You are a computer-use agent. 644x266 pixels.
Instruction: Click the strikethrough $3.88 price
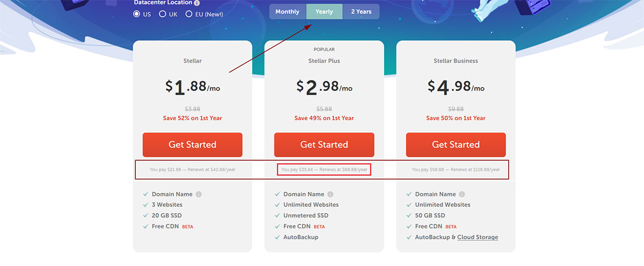click(x=193, y=109)
